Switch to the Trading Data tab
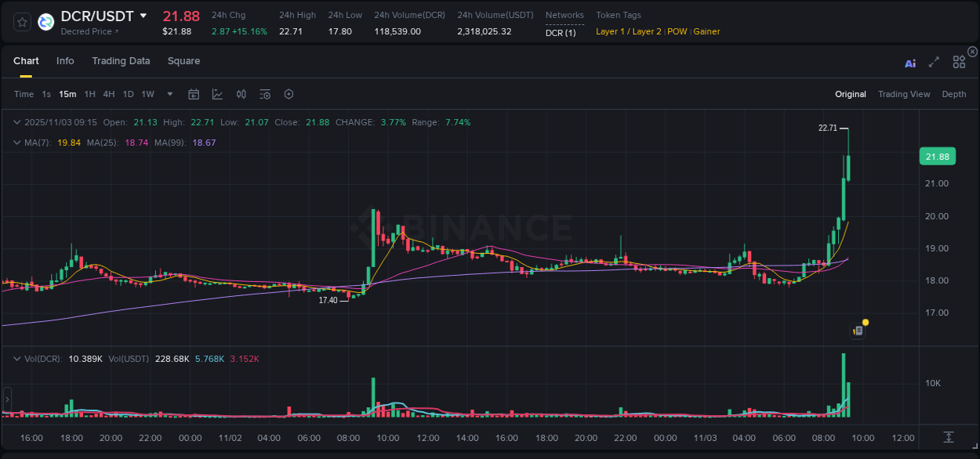The width and height of the screenshot is (980, 459). pos(121,61)
